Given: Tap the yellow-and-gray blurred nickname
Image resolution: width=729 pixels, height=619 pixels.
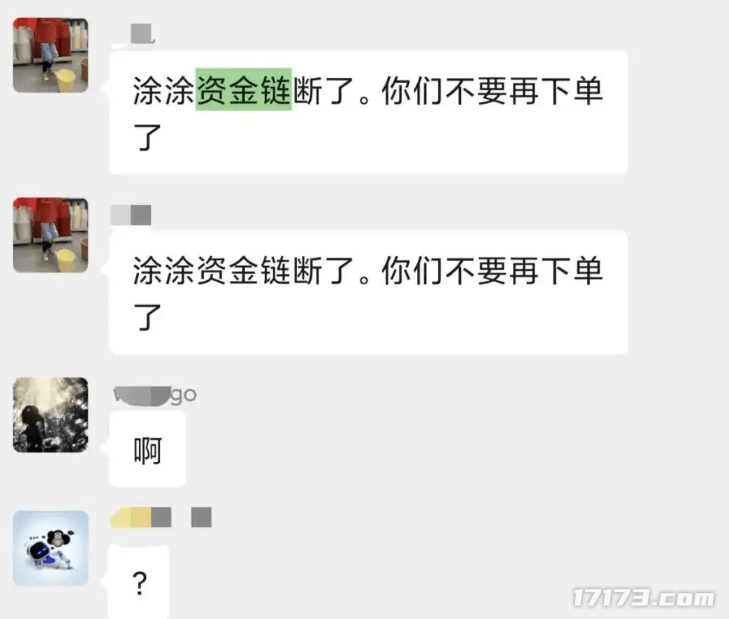Looking at the screenshot, I should tap(141, 517).
